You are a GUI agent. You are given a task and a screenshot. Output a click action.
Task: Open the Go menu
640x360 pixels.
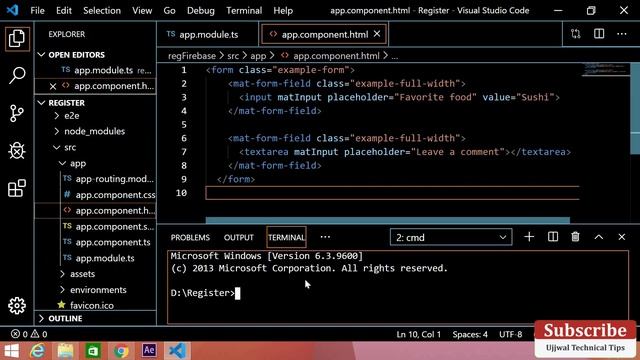(169, 11)
